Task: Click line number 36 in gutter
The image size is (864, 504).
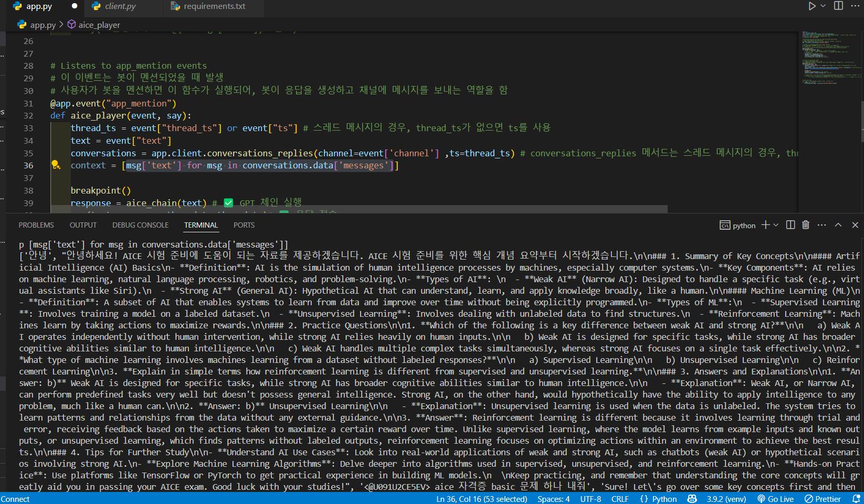Action: click(x=28, y=165)
